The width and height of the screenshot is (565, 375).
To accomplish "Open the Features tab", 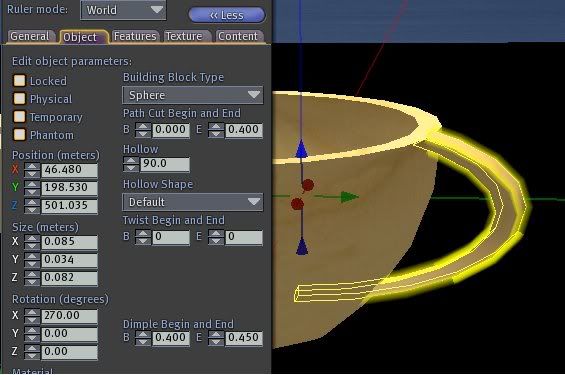I will click(x=135, y=36).
